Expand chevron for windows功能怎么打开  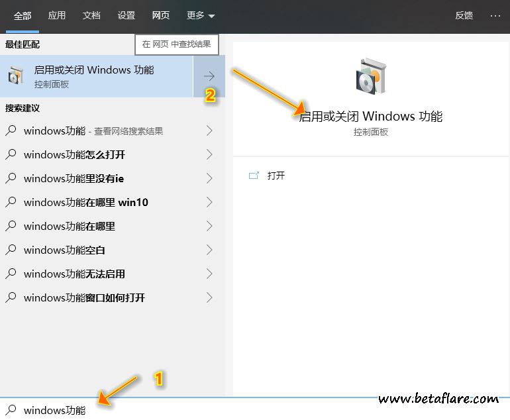(209, 154)
